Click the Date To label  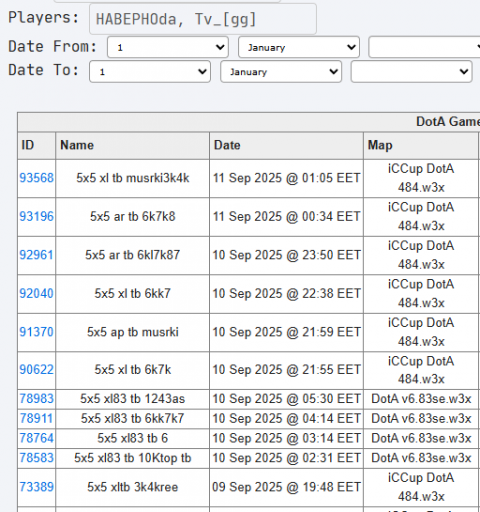pos(44,70)
